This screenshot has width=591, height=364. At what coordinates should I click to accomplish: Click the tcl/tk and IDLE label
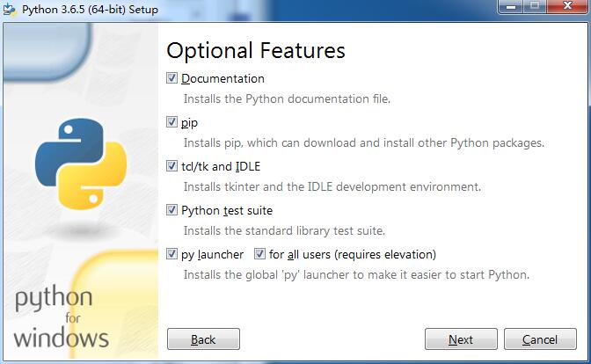click(x=221, y=166)
